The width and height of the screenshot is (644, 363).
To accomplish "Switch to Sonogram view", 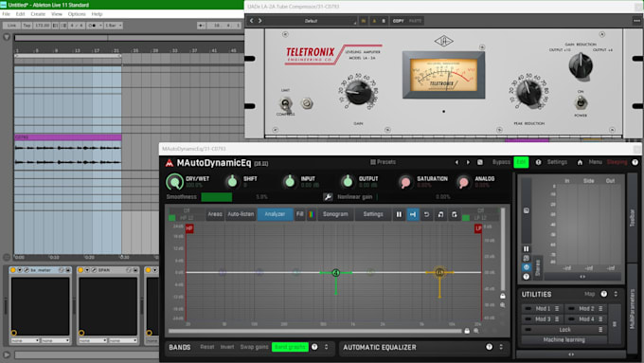I will [335, 214].
